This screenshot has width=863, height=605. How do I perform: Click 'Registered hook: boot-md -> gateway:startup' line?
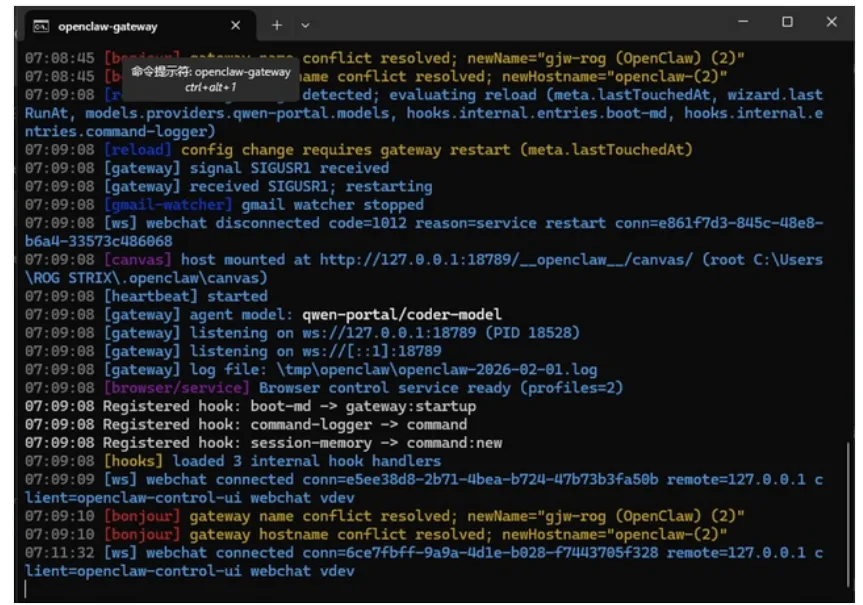[x=250, y=406]
